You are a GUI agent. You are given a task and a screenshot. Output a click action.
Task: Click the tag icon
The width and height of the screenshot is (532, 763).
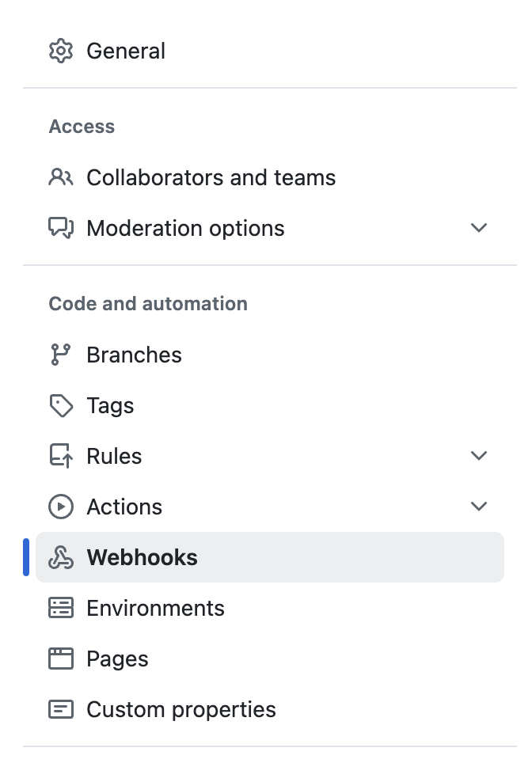tap(61, 406)
